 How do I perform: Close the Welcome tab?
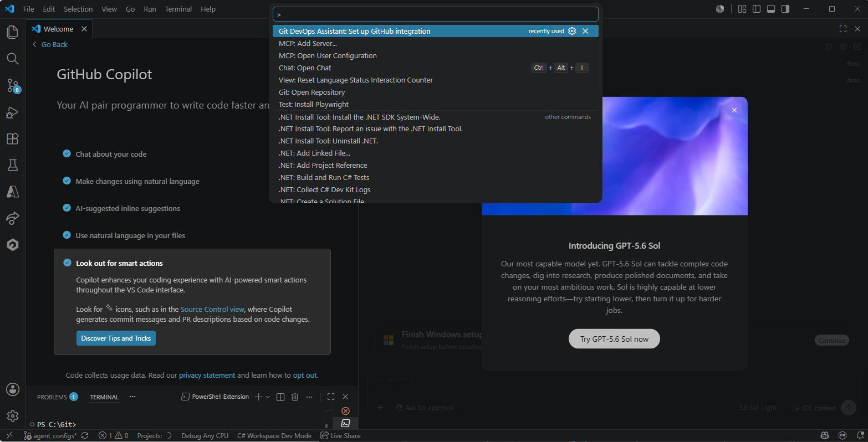click(84, 29)
